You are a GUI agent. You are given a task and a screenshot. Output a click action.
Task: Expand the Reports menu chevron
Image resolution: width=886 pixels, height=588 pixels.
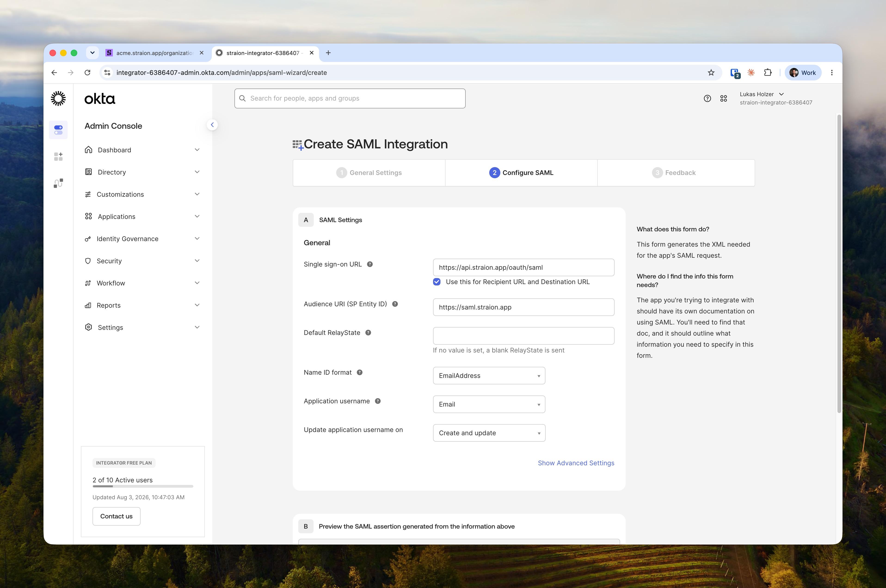click(197, 305)
